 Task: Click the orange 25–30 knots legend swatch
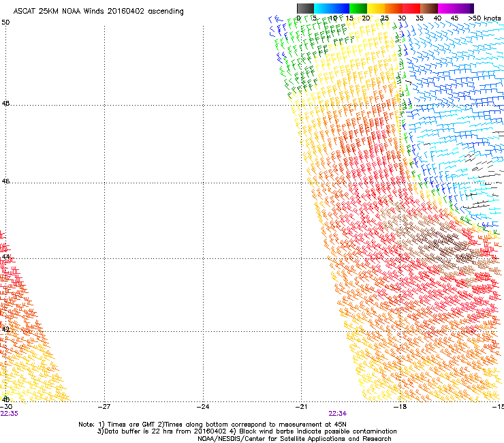click(394, 8)
